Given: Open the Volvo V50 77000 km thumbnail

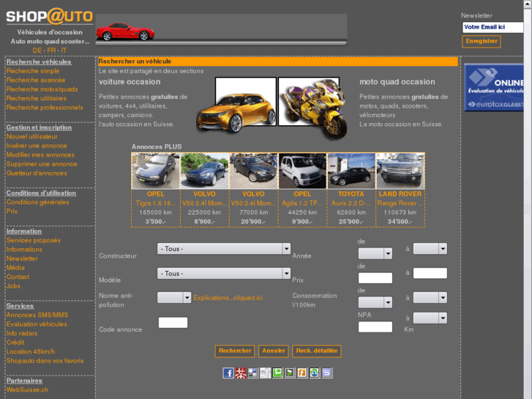Looking at the screenshot, I should (253, 171).
